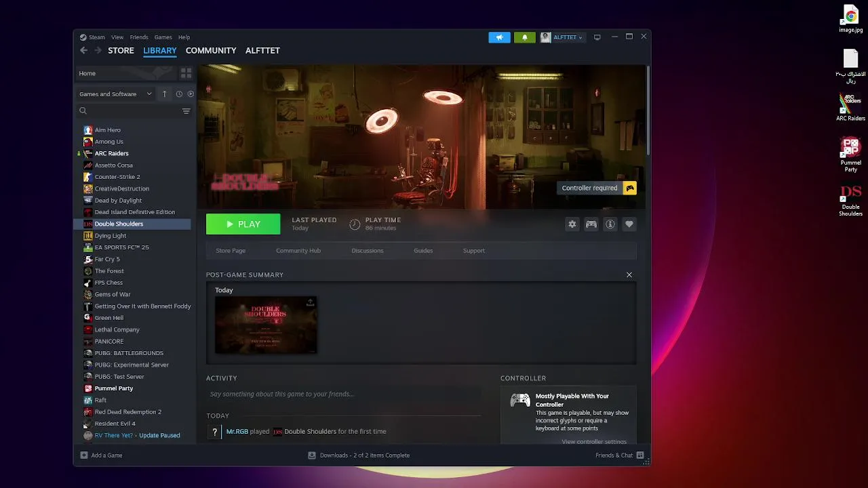Open the Help menu
The height and width of the screenshot is (488, 868).
coord(184,37)
